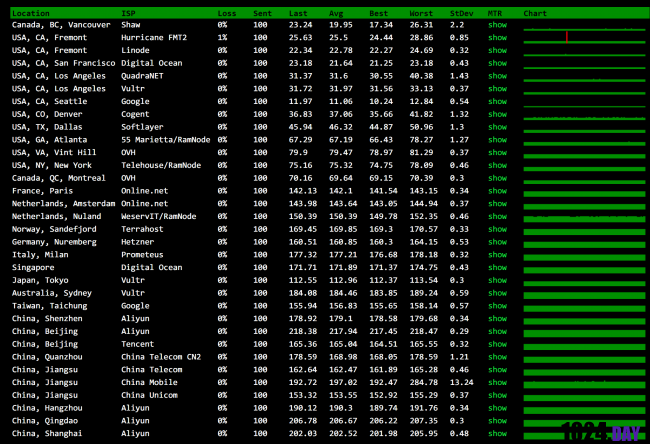Click show for Los Angeles Vultr
This screenshot has width=650, height=444.
pyautogui.click(x=497, y=89)
